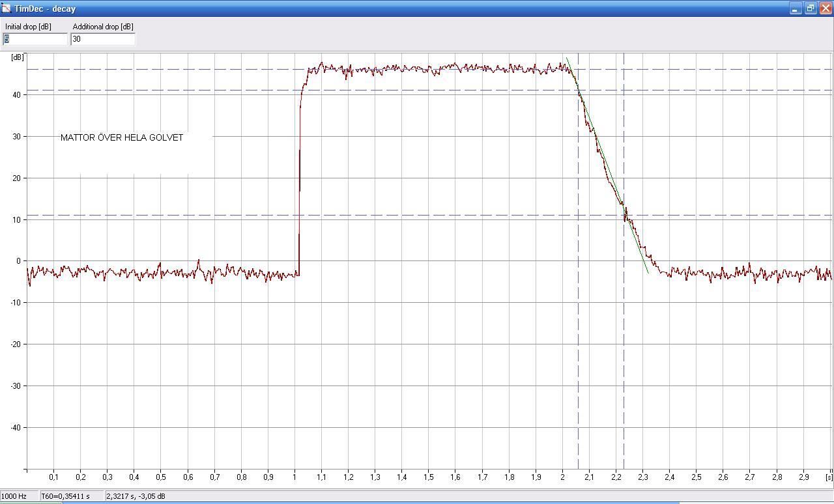Image resolution: width=834 pixels, height=504 pixels.
Task: Click the Additional drop [dB] field showing 30
Action: (103, 39)
